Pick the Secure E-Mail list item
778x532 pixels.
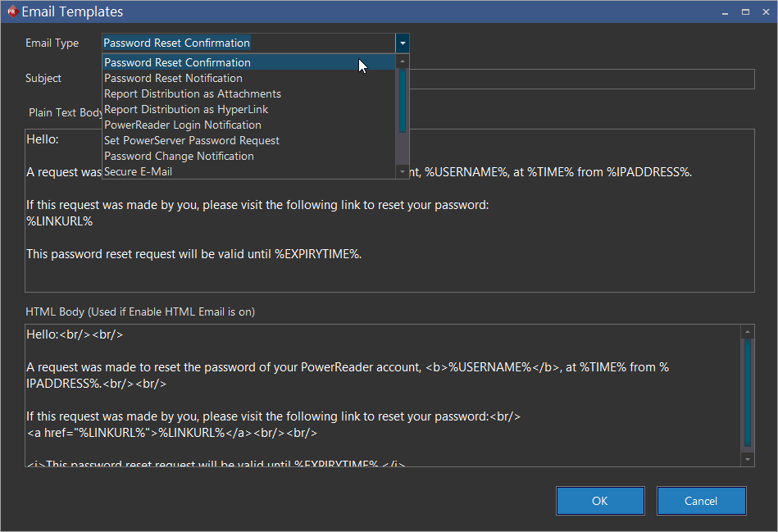(x=138, y=171)
